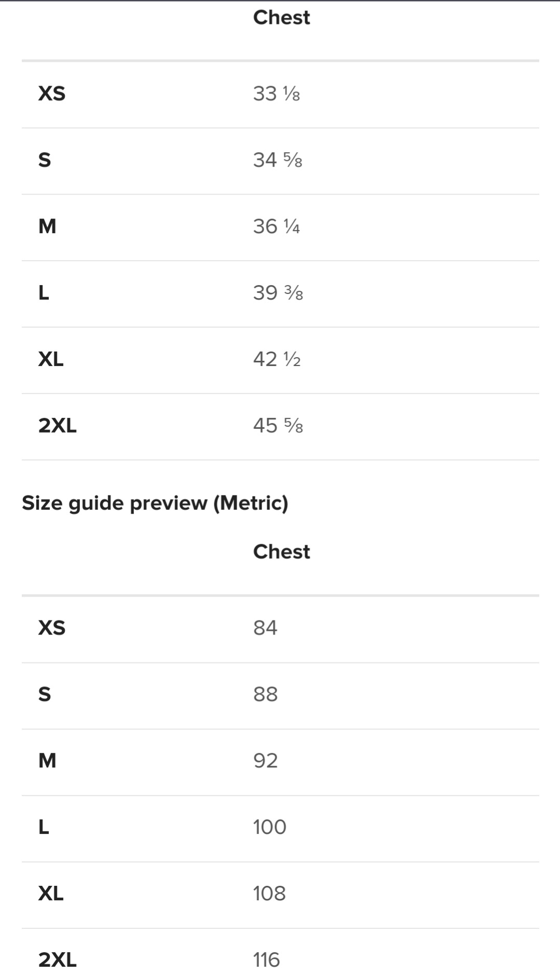Select the 39 ⅜ chest value

pyautogui.click(x=278, y=293)
